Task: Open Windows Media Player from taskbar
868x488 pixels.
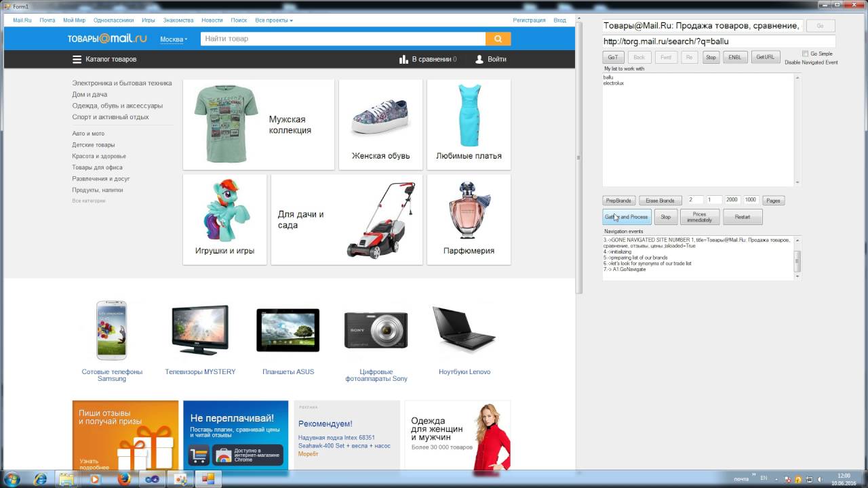Action: 94,479
